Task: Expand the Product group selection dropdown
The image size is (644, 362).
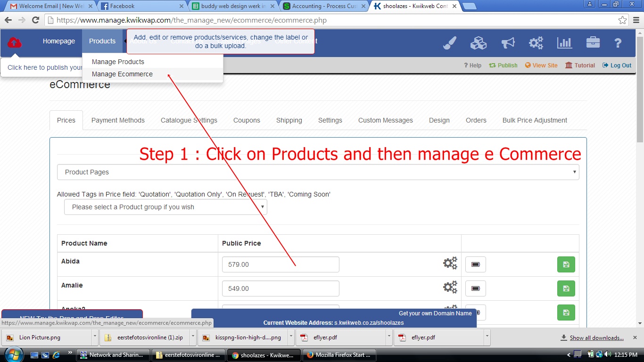Action: click(x=165, y=207)
